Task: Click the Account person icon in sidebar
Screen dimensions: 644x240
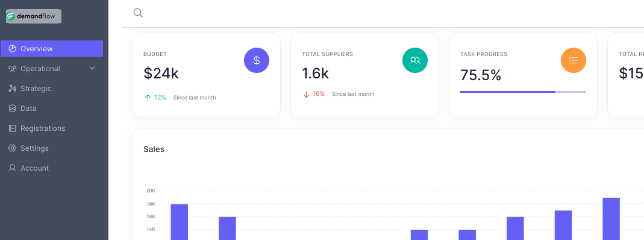Action: coord(12,168)
